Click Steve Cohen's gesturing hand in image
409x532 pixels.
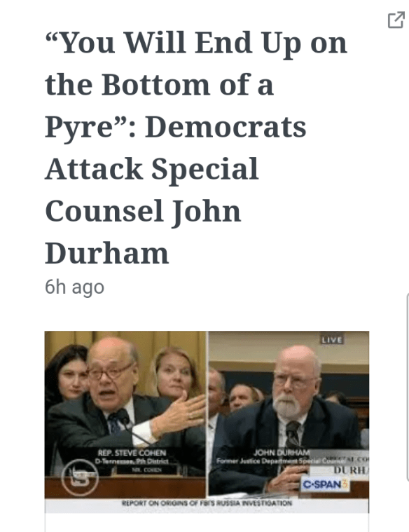click(x=179, y=414)
